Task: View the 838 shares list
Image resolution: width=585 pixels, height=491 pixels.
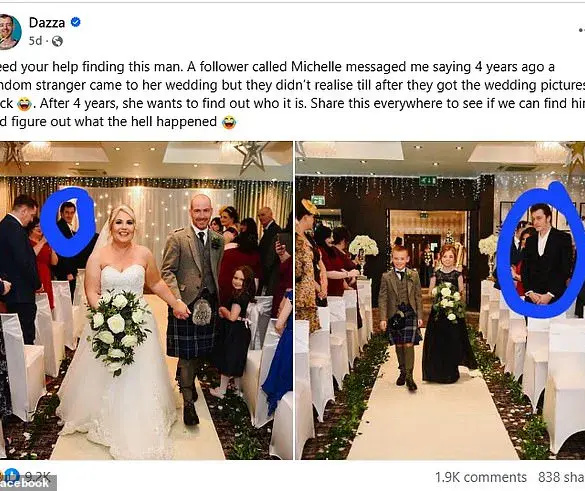Action: (561, 477)
